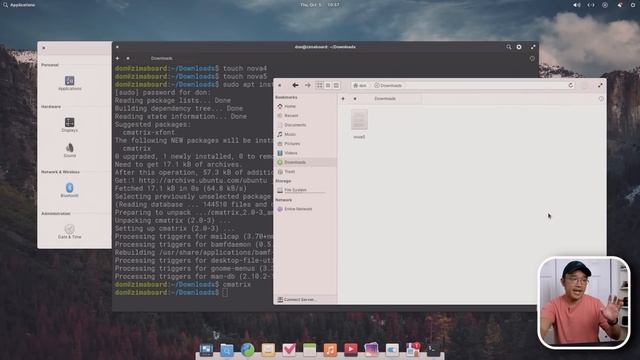Screen dimensions: 640x360
Task: Launch the web browser from the dock
Action: 247,350
